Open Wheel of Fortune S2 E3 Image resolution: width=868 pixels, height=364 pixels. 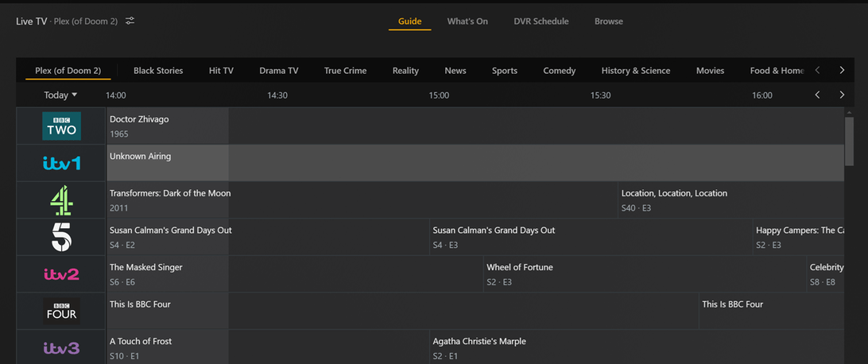pos(645,274)
